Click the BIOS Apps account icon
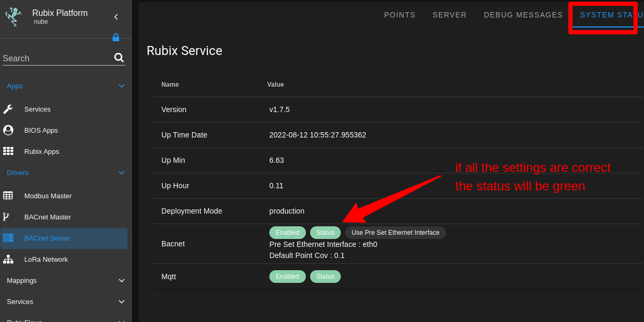 pyautogui.click(x=8, y=130)
